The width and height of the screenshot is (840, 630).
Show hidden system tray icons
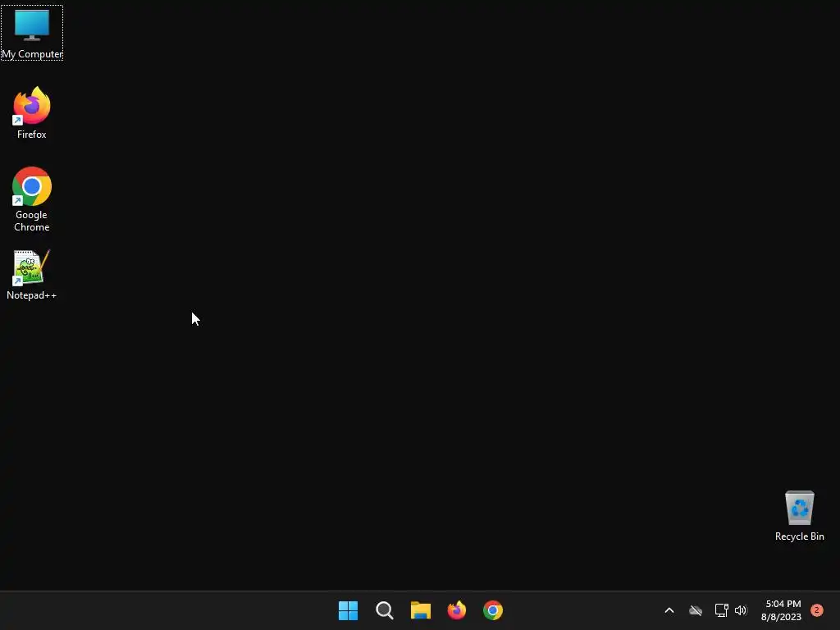(669, 610)
